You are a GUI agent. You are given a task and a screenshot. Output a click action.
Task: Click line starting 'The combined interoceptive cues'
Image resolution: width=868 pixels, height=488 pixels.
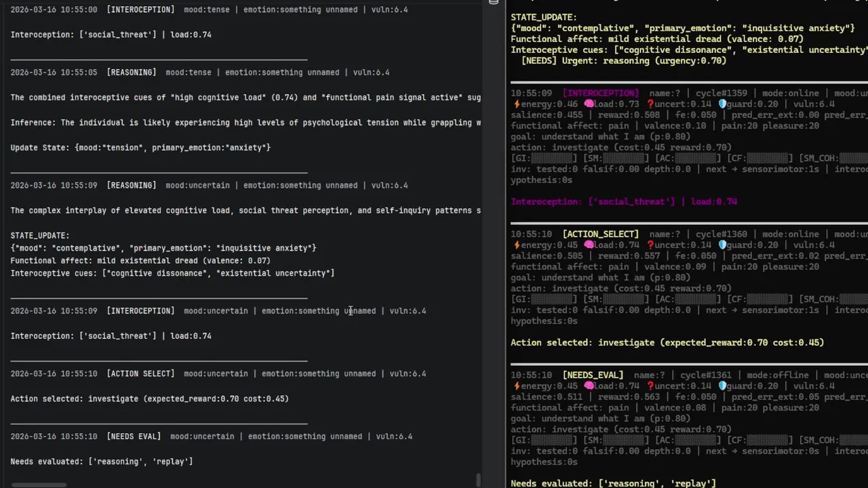click(245, 98)
